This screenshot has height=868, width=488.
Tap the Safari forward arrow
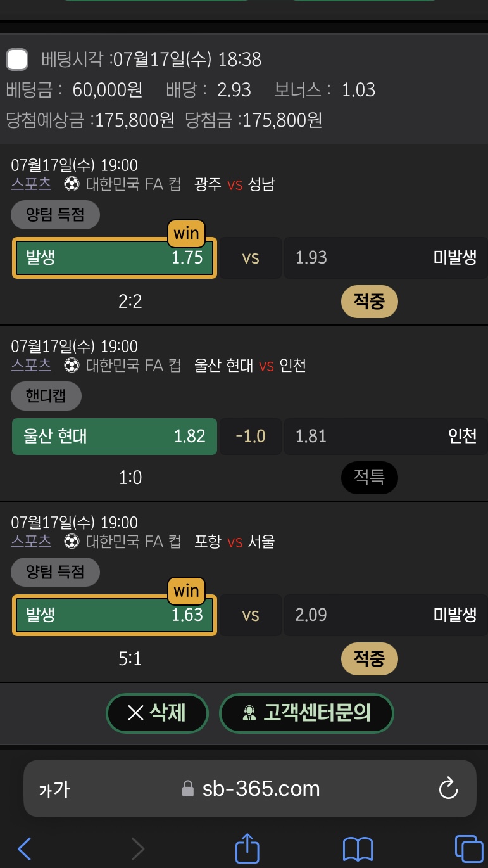point(137,848)
